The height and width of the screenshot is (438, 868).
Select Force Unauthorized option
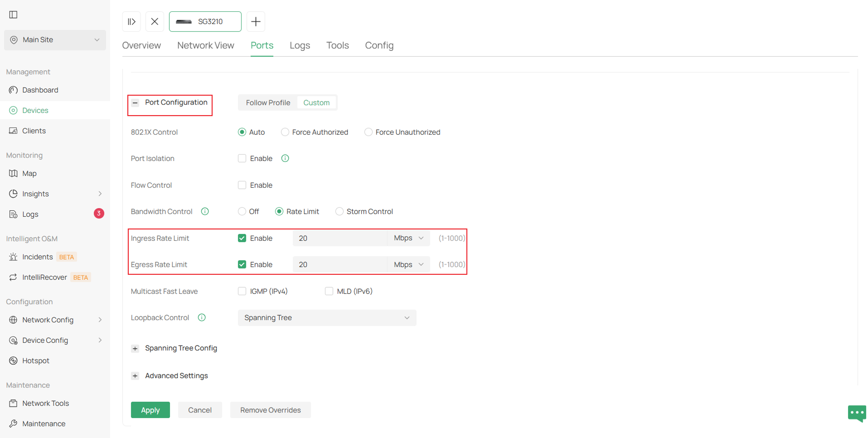click(368, 132)
